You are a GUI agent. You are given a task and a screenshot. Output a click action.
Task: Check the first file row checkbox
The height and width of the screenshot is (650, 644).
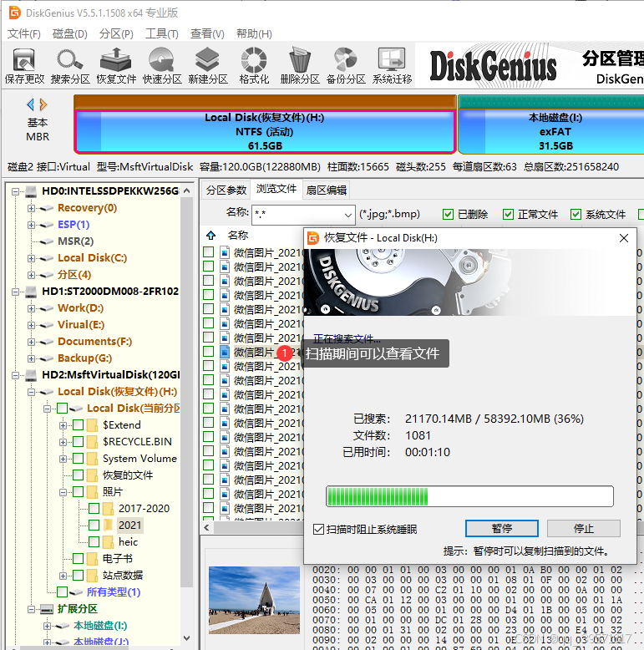point(209,252)
